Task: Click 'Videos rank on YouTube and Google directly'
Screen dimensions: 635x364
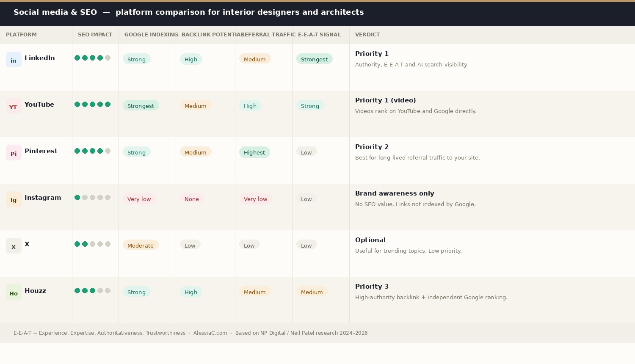Action: [416, 111]
